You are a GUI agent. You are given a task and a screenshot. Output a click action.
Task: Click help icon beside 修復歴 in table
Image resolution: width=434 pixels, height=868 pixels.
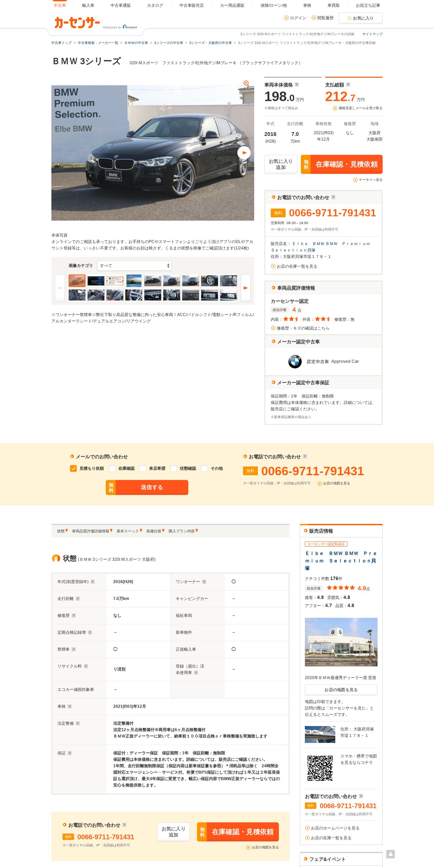[74, 616]
